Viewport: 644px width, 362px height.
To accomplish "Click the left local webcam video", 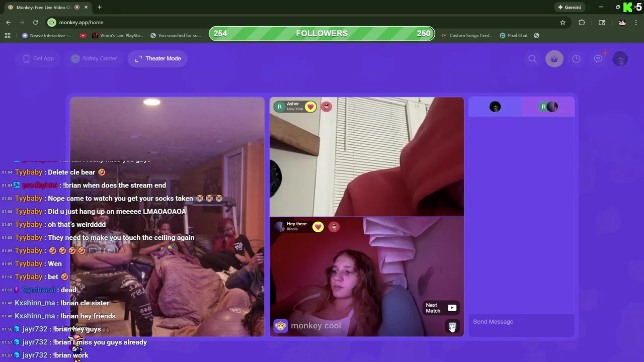I will [167, 217].
